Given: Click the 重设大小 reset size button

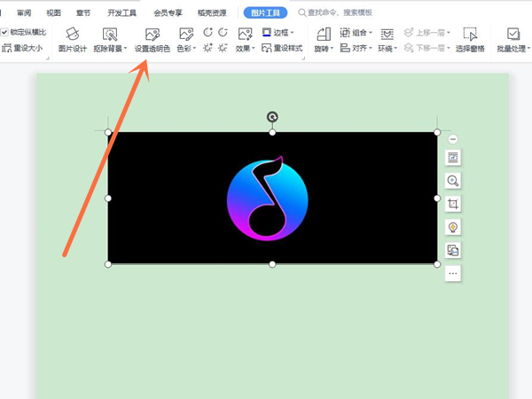Looking at the screenshot, I should [22, 48].
